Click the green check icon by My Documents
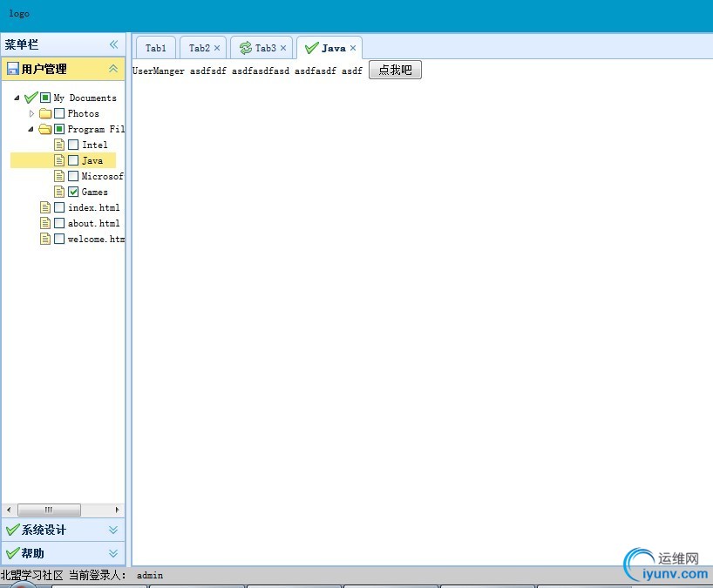This screenshot has width=713, height=588. tap(31, 98)
